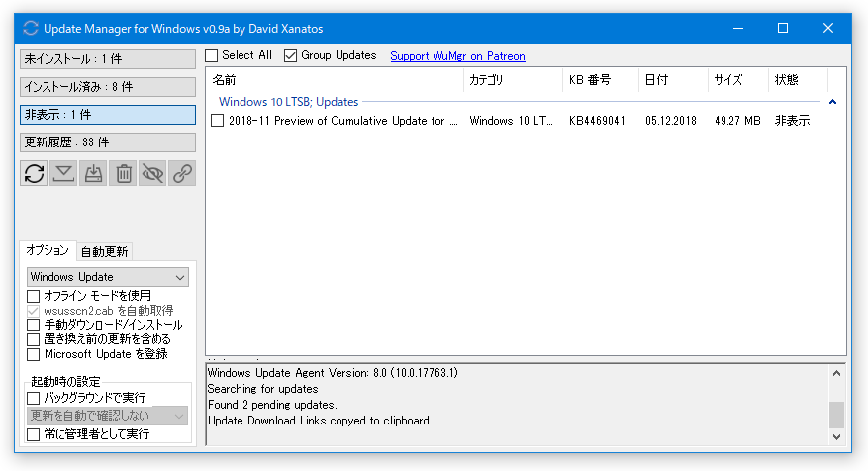This screenshot has width=868, height=471.
Task: Collapse the Windows 10 LTSB; Updates group
Action: (x=832, y=102)
